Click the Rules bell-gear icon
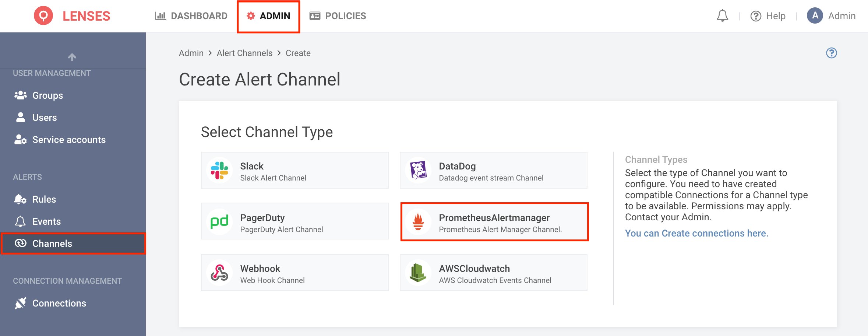The image size is (868, 336). click(20, 199)
